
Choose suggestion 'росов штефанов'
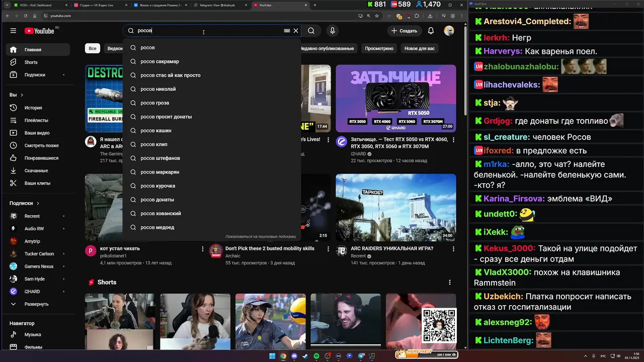tap(211, 158)
